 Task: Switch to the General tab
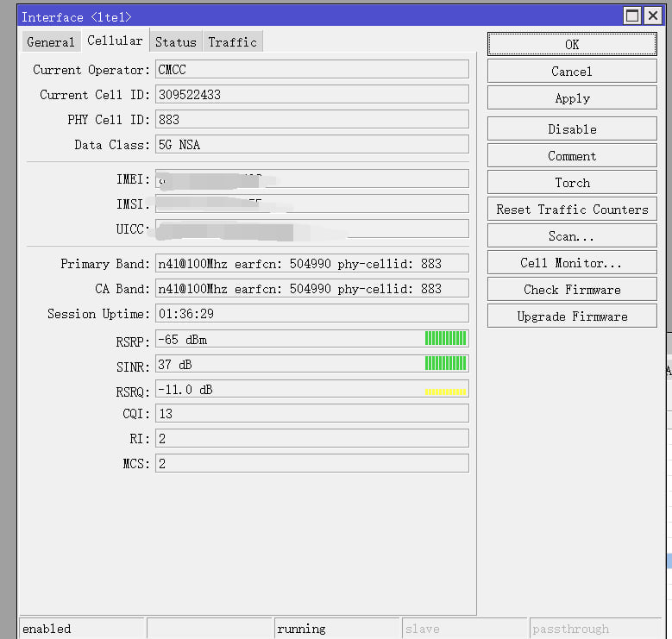tap(50, 42)
